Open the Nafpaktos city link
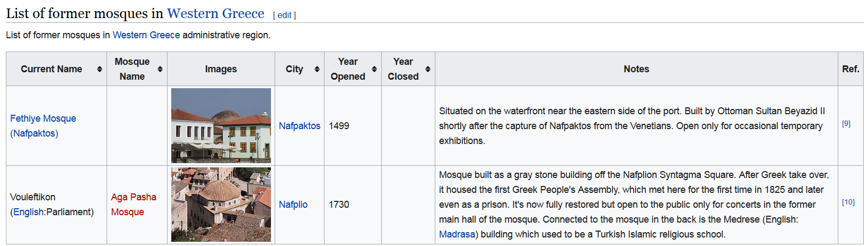 point(300,126)
